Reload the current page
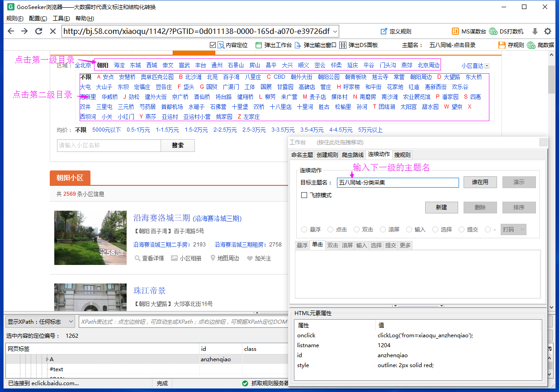This screenshot has width=559, height=392. (x=38, y=31)
